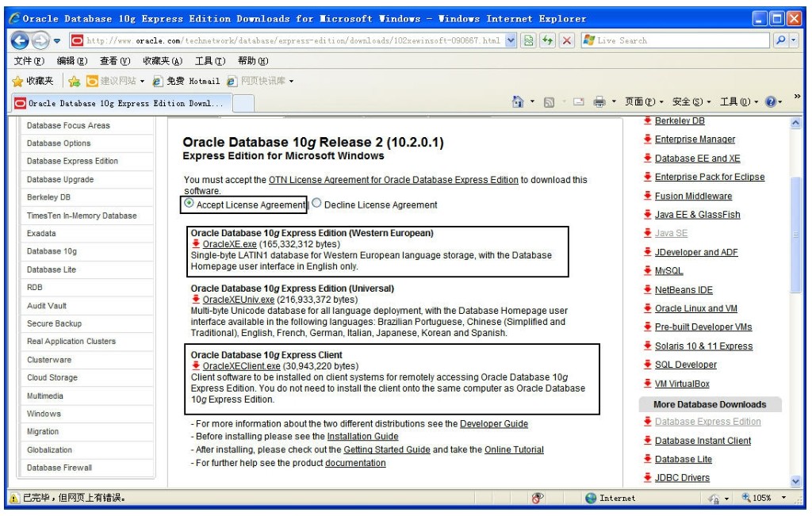Screen dimensions: 812x516
Task: Click the protected mode lock icon in status bar
Action: click(x=714, y=499)
